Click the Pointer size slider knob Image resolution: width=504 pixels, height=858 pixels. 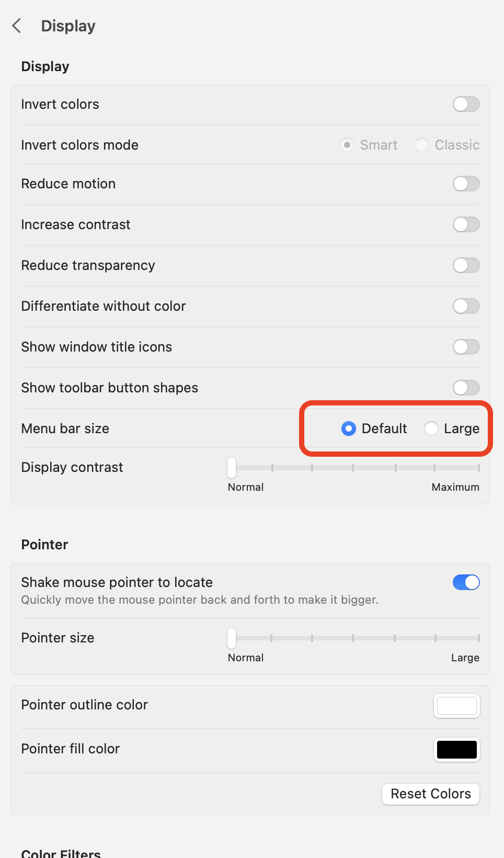click(231, 638)
